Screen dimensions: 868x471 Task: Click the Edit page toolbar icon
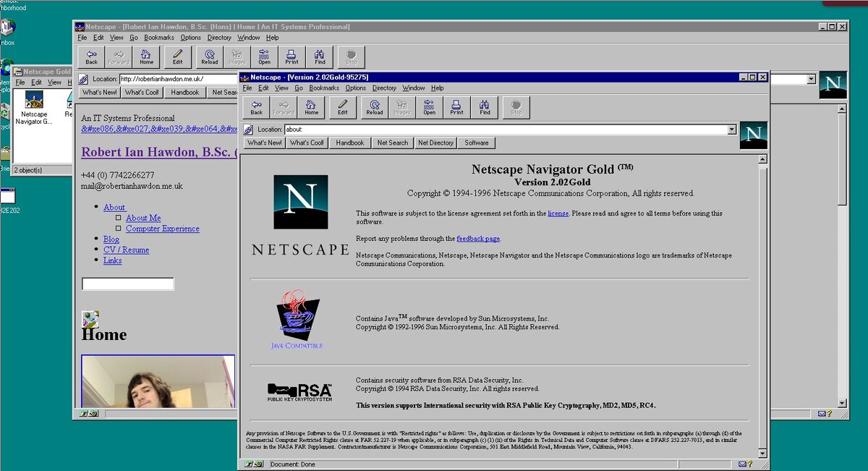[x=342, y=107]
